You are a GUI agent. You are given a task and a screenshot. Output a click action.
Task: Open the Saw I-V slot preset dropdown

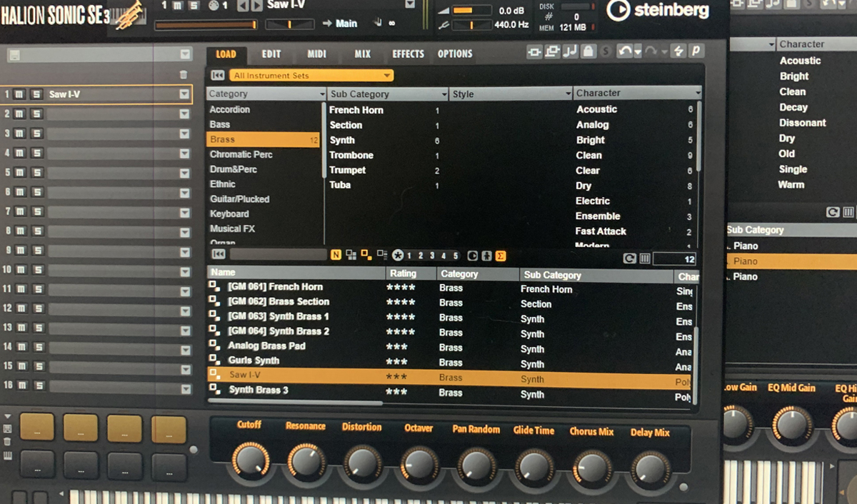[184, 94]
